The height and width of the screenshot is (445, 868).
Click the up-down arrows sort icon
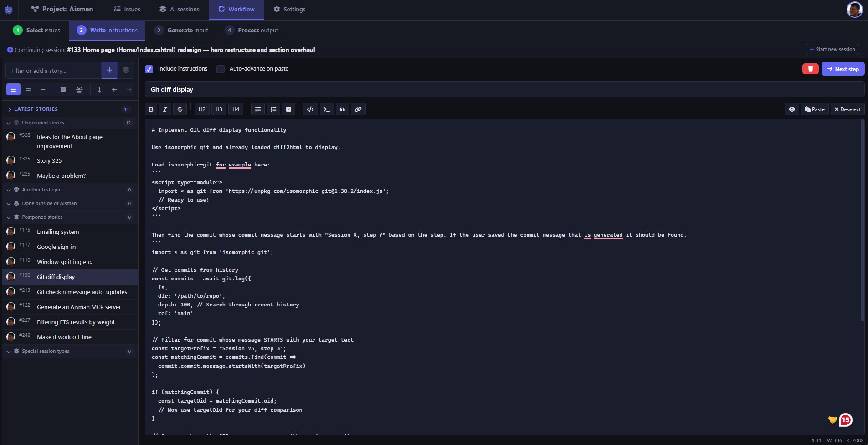coord(99,89)
